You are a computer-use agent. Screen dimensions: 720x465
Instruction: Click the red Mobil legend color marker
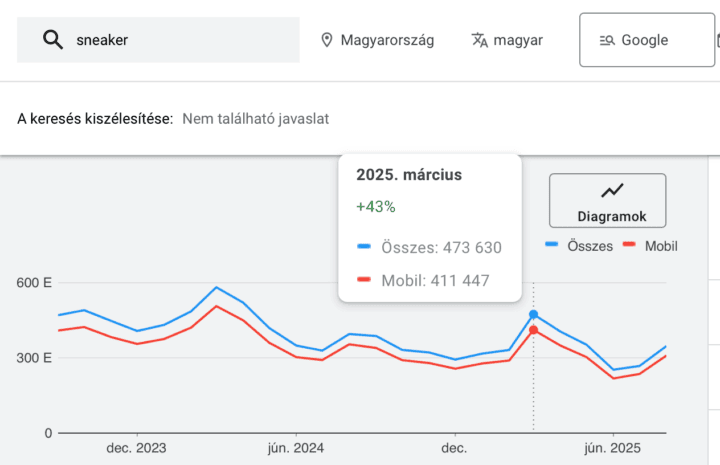pyautogui.click(x=630, y=245)
